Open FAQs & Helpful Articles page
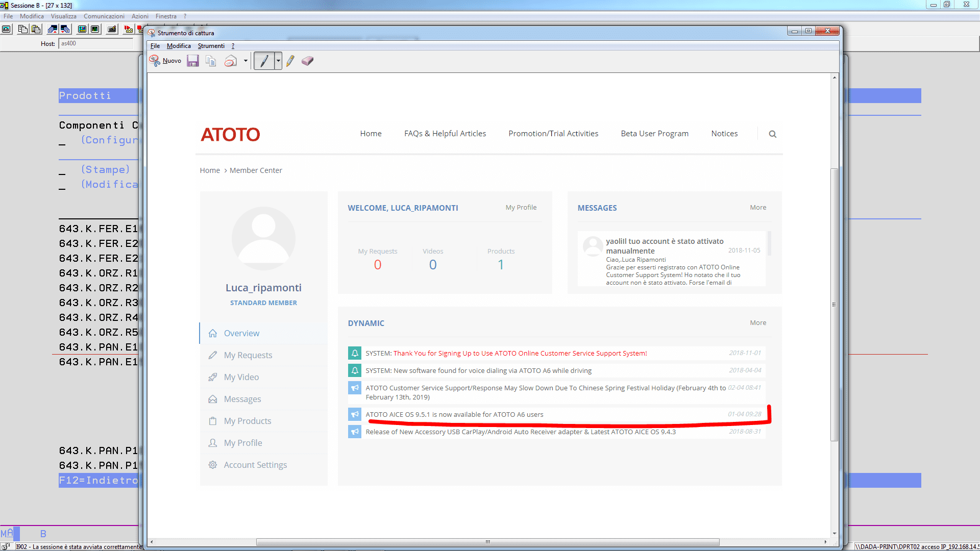Image resolution: width=980 pixels, height=551 pixels. [445, 134]
